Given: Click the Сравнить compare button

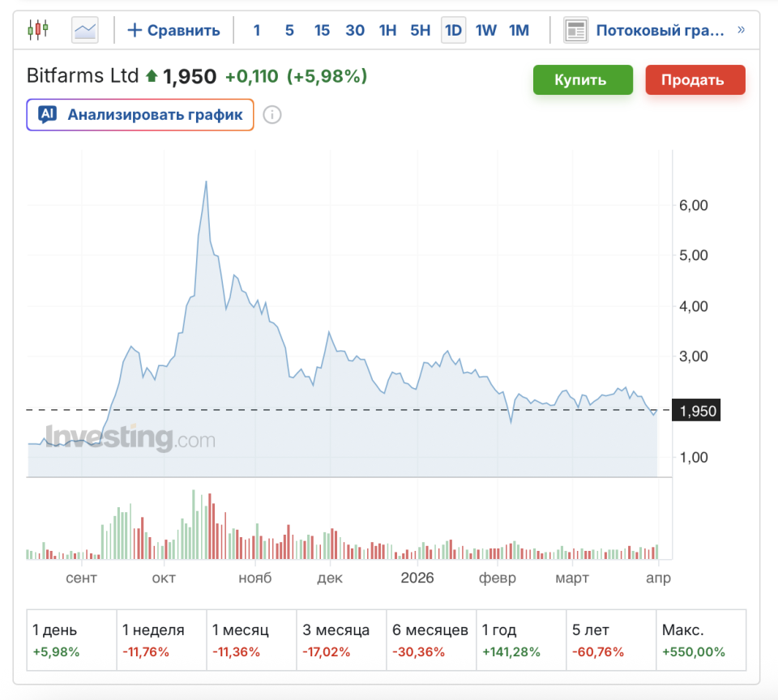Looking at the screenshot, I should tap(173, 30).
